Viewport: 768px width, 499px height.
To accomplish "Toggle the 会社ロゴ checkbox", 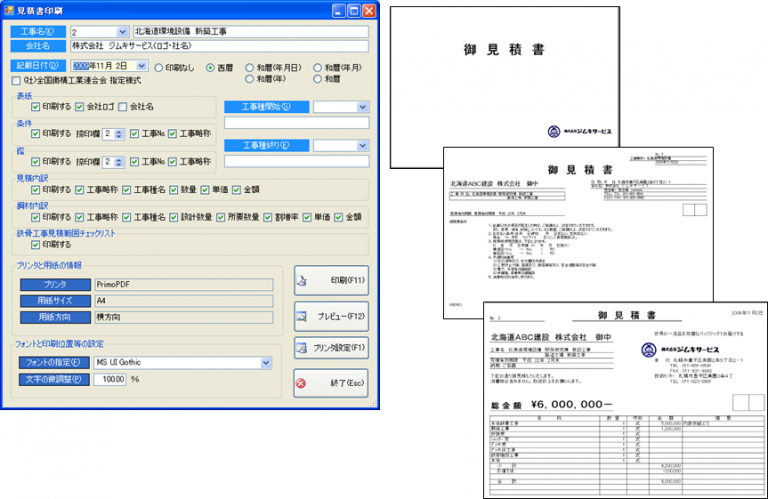I will [x=79, y=106].
